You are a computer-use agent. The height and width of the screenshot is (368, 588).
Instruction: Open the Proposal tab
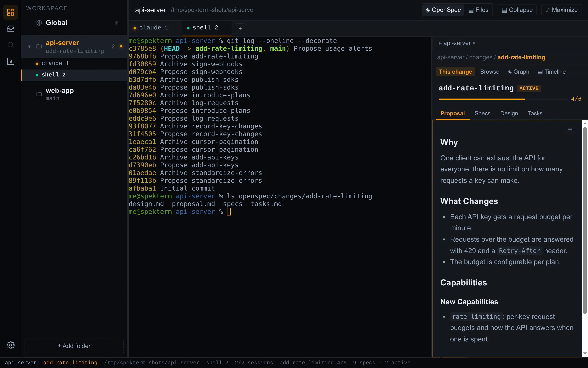[x=452, y=113]
